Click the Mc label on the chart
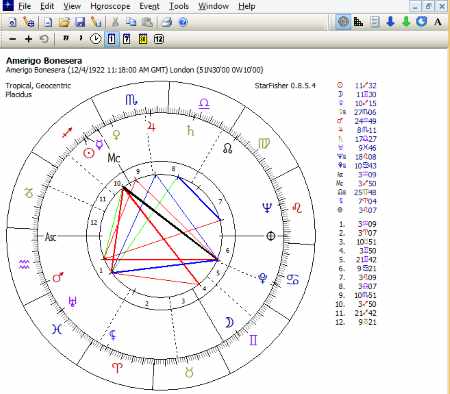Screen dimensions: 450x394 [x=113, y=158]
